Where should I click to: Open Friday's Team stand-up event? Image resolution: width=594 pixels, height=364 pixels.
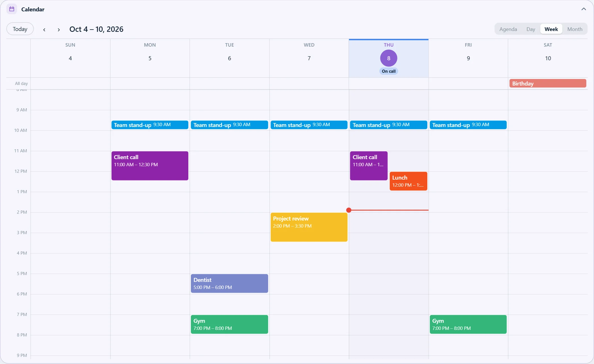coord(468,125)
